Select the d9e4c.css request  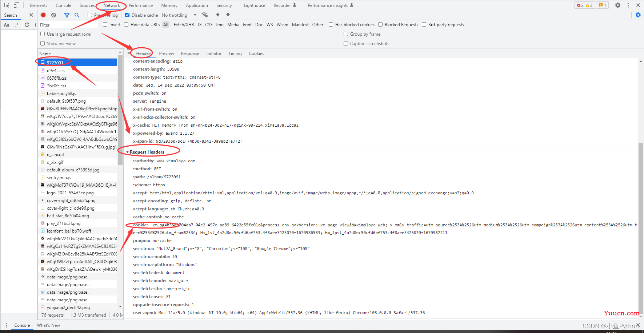[56, 70]
